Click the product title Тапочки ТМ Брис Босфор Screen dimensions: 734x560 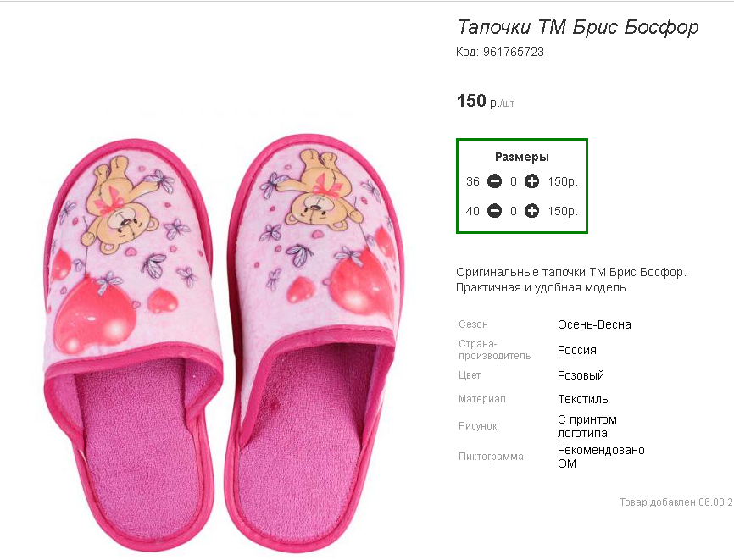pos(577,27)
